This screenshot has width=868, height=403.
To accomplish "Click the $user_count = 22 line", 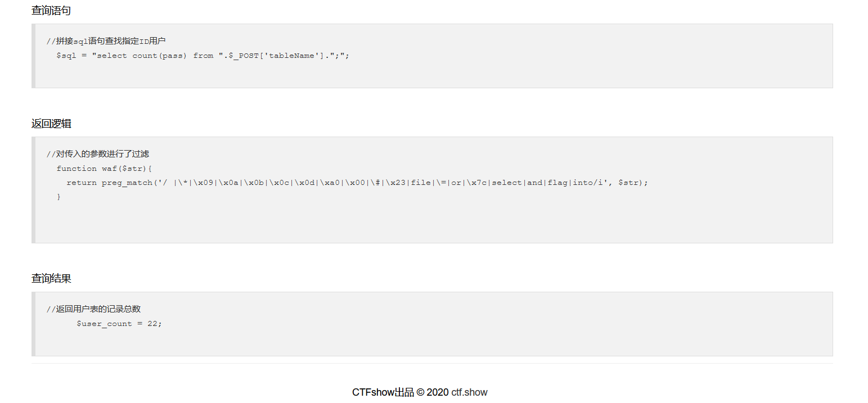I will [119, 324].
